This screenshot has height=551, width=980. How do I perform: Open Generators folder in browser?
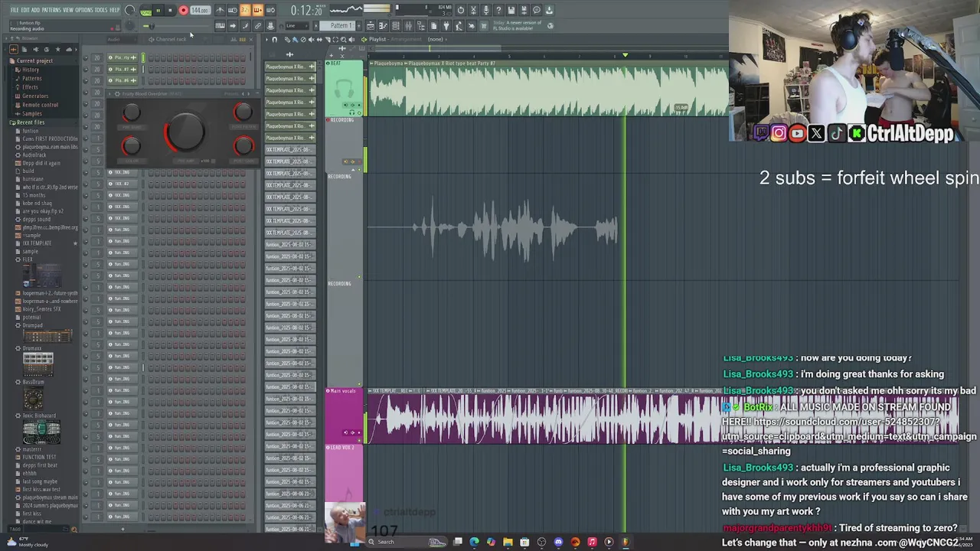35,96
